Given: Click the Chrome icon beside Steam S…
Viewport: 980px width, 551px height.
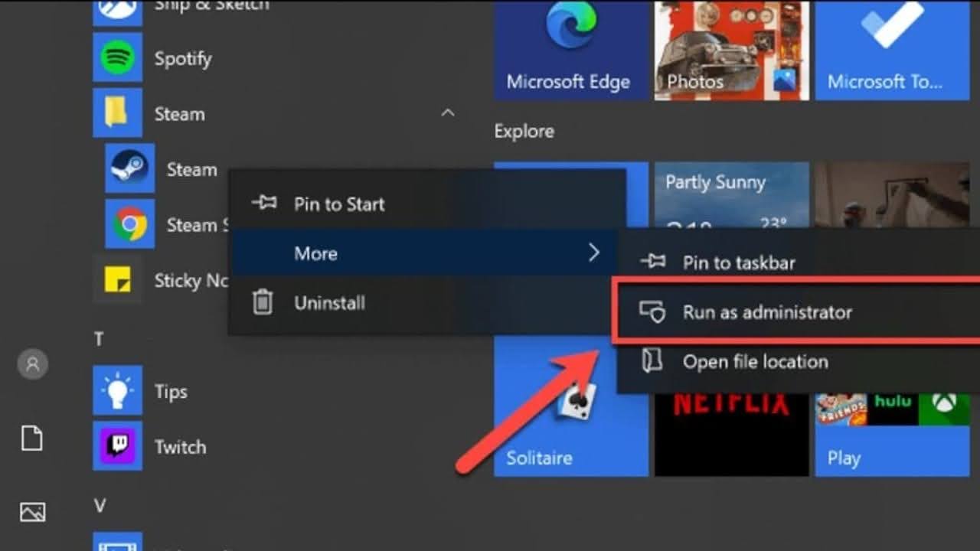Looking at the screenshot, I should point(129,224).
